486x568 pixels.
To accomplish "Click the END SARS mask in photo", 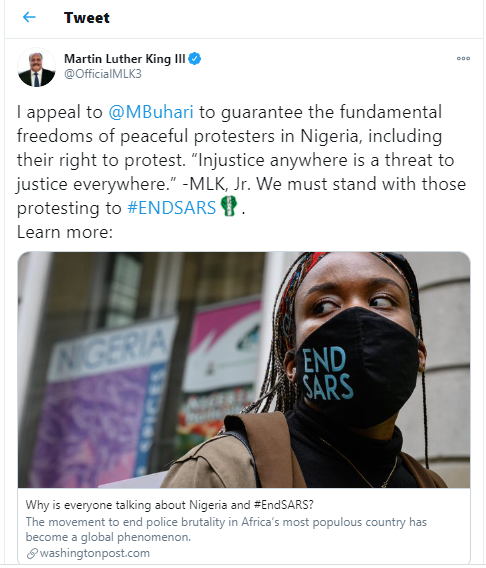I will [x=356, y=369].
